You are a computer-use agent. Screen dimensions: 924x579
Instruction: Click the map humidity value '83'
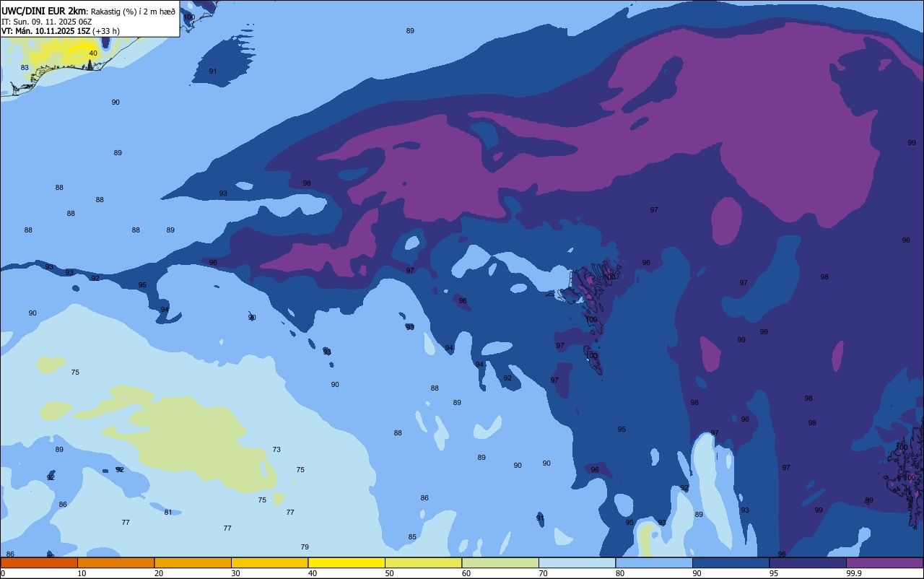(25, 68)
